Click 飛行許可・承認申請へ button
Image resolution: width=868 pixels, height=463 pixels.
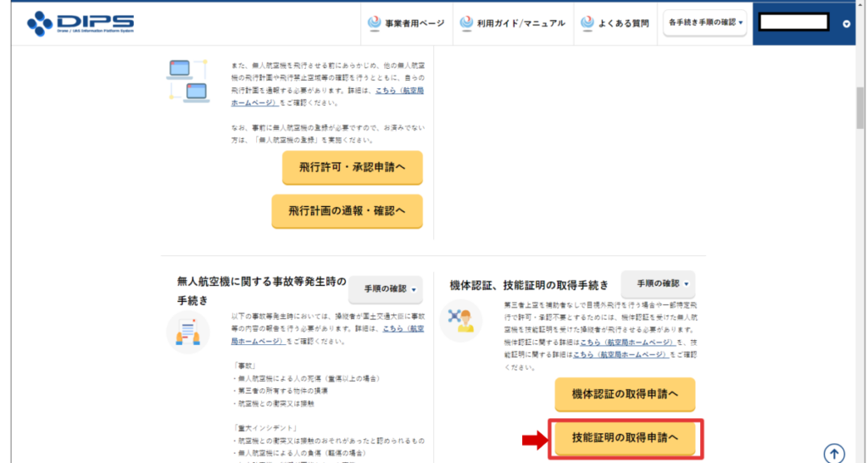[x=352, y=167]
